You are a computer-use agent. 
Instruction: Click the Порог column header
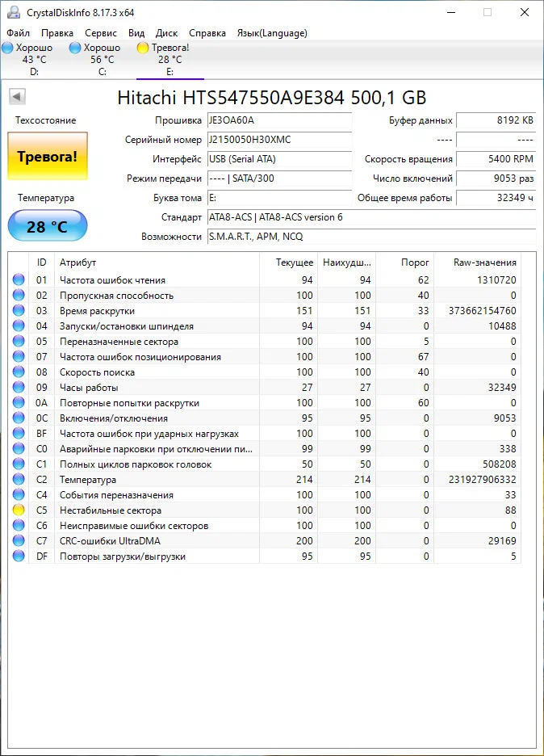tap(404, 262)
